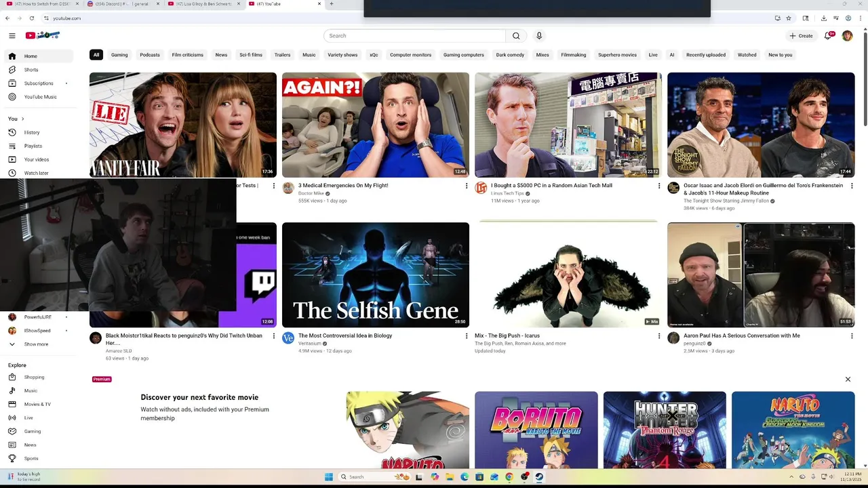Screen dimensions: 868x488
Task: Select the All filter chip
Action: click(96, 55)
